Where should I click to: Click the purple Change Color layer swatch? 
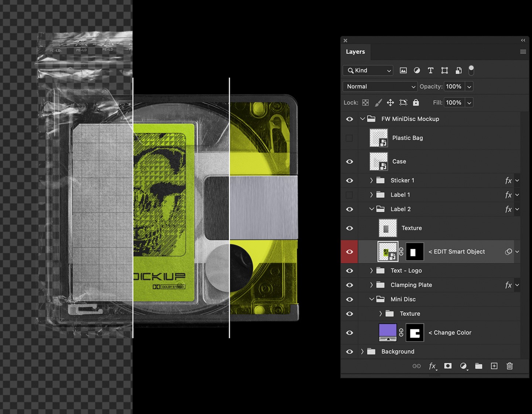[x=388, y=332]
